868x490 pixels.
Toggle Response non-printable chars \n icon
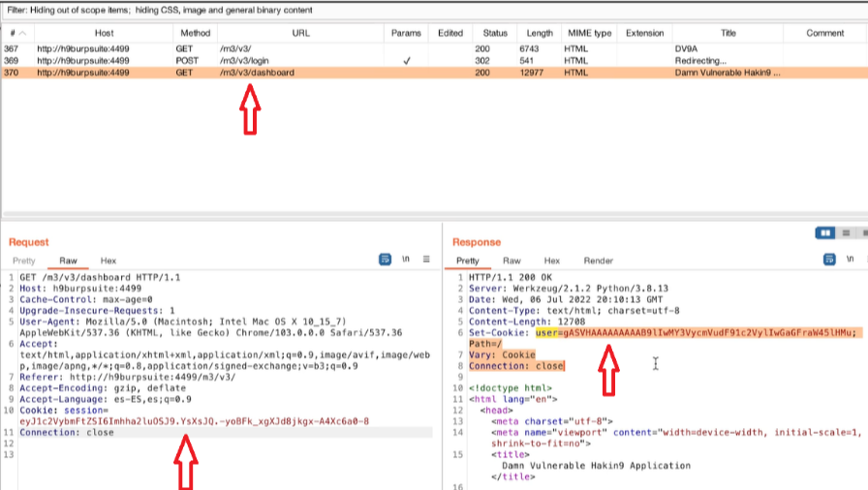tap(850, 259)
